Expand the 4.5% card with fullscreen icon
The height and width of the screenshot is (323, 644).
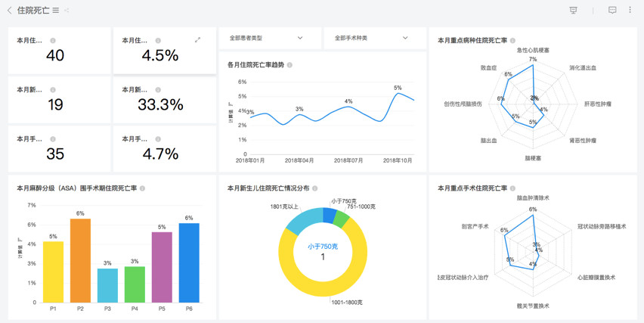coord(197,40)
